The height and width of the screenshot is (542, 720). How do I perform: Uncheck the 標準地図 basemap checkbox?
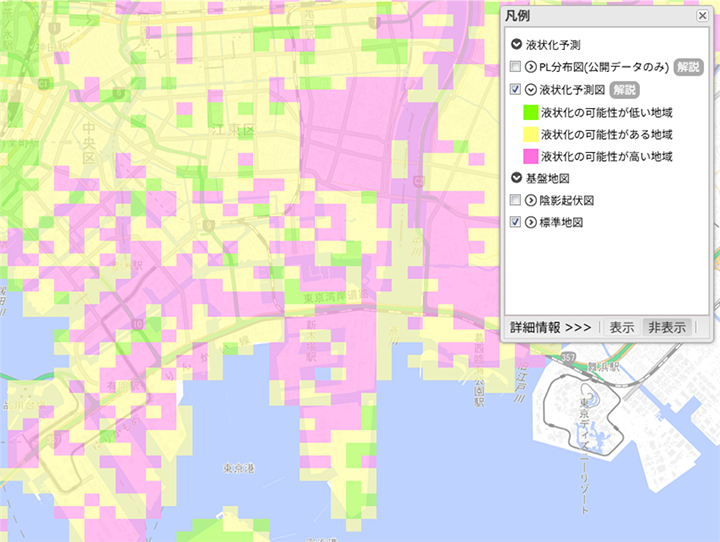(515, 222)
